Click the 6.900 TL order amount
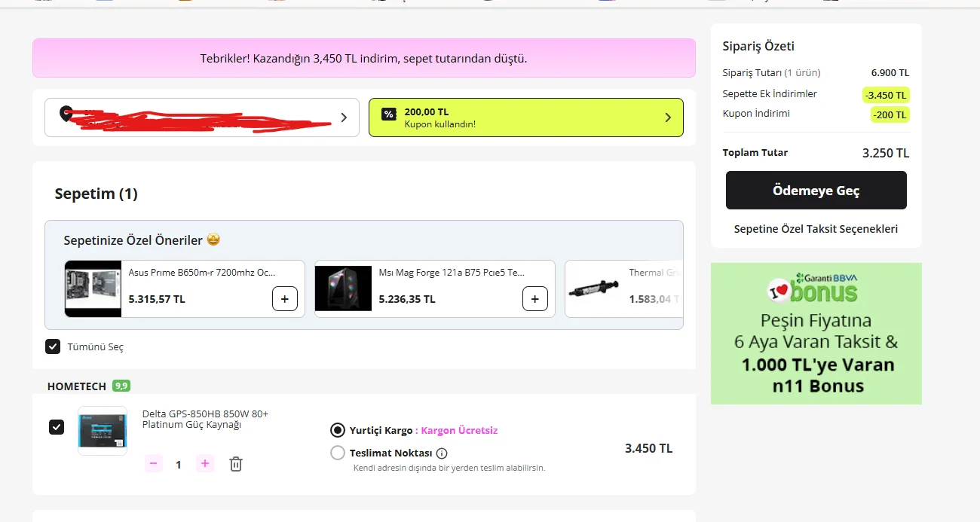 pos(890,73)
